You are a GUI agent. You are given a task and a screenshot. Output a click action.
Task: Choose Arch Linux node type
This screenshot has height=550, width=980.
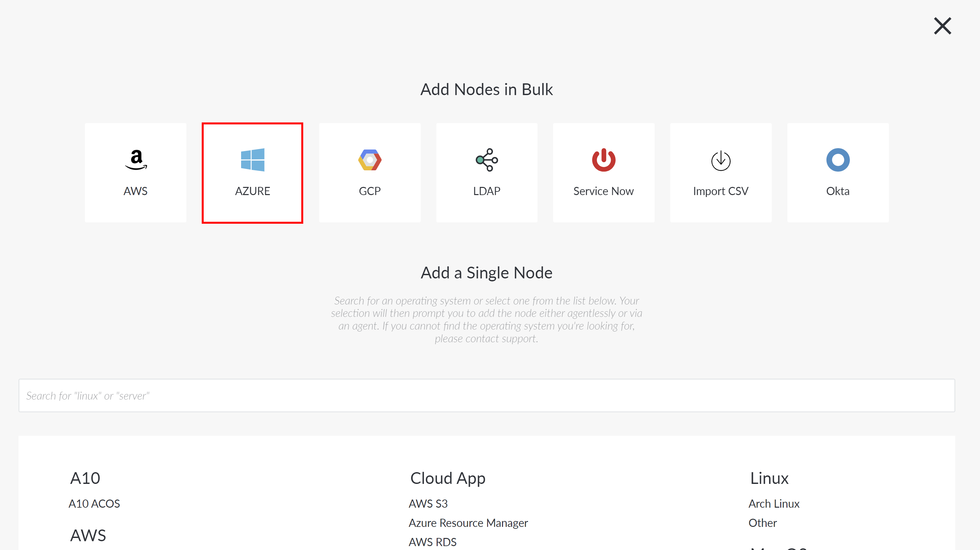click(x=774, y=503)
